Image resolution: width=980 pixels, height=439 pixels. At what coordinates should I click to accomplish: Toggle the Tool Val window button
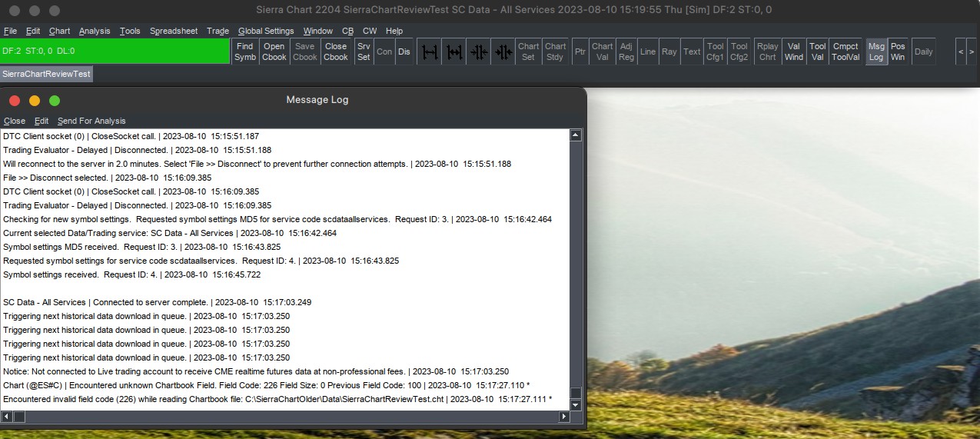[818, 52]
